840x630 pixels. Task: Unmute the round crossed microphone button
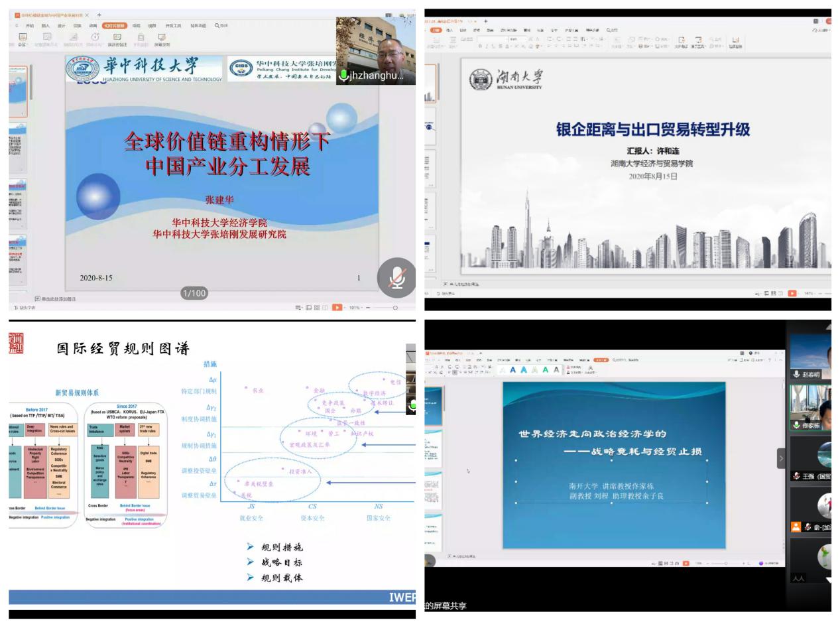[396, 277]
